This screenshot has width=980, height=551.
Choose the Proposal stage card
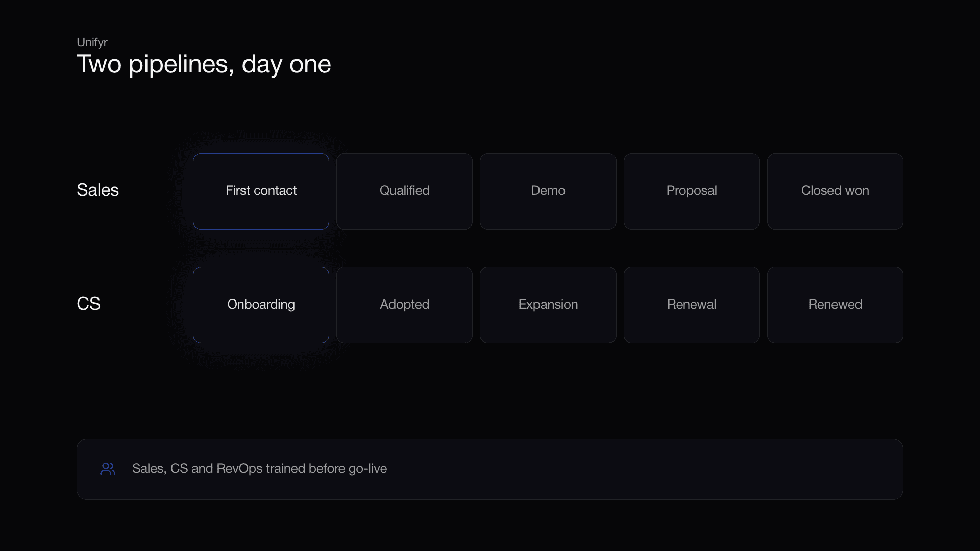coord(692,191)
